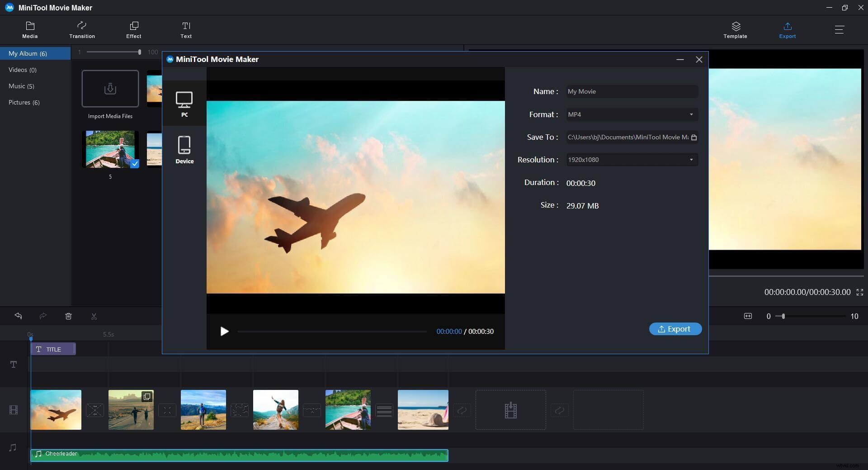Switch export target to Device
This screenshot has width=868, height=470.
coord(184,148)
